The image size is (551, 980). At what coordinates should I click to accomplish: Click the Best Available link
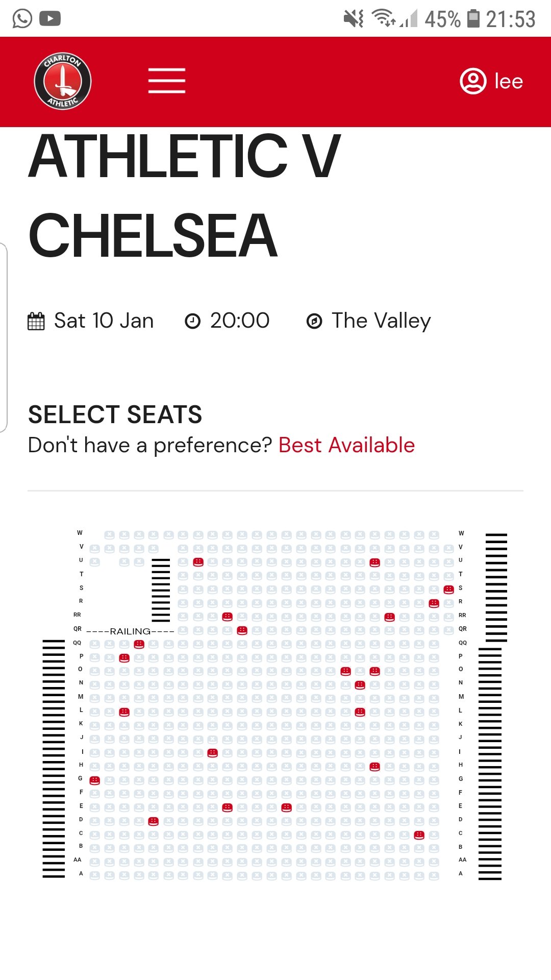tap(346, 445)
